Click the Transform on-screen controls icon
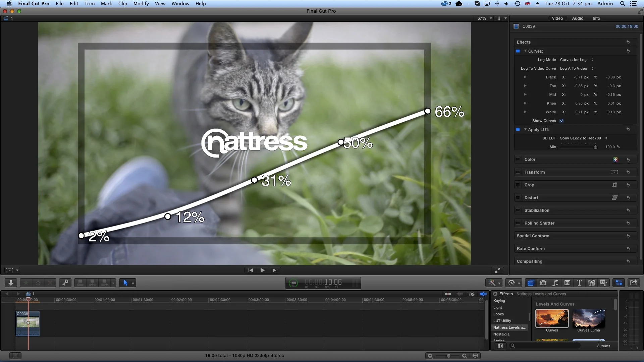Screen dimensions: 644x362 614,172
